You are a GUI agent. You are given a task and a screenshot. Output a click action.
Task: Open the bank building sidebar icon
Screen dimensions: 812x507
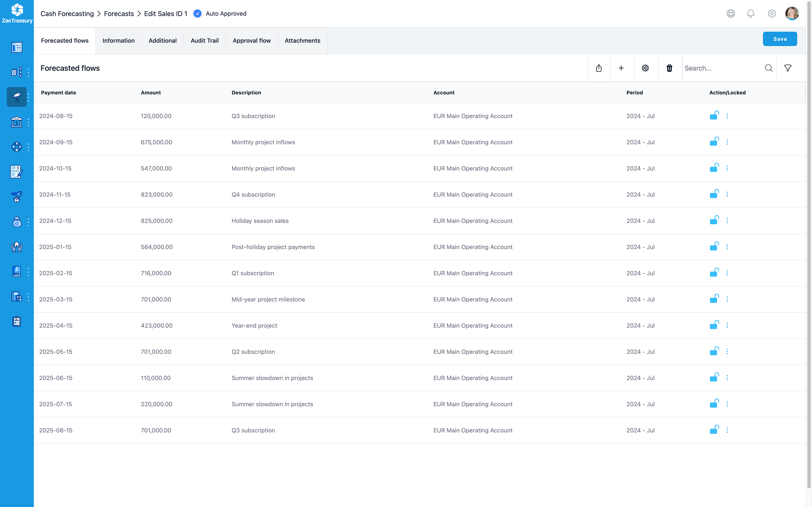pyautogui.click(x=16, y=122)
